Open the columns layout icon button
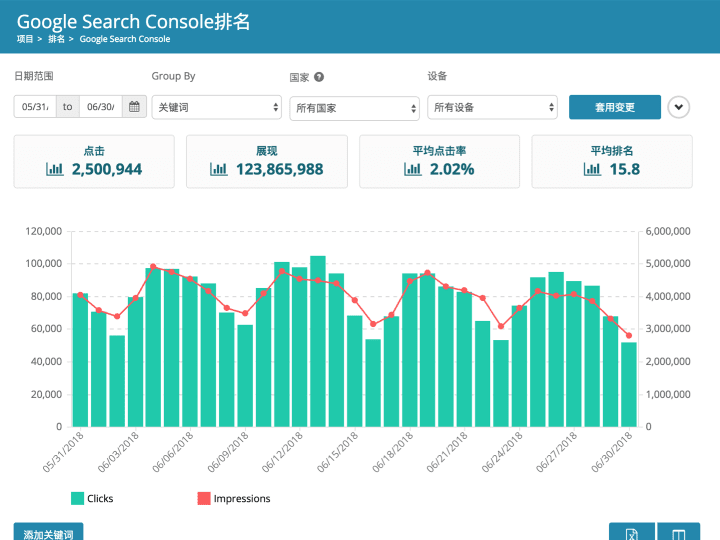Viewport: 720px width, 540px height. point(679,533)
